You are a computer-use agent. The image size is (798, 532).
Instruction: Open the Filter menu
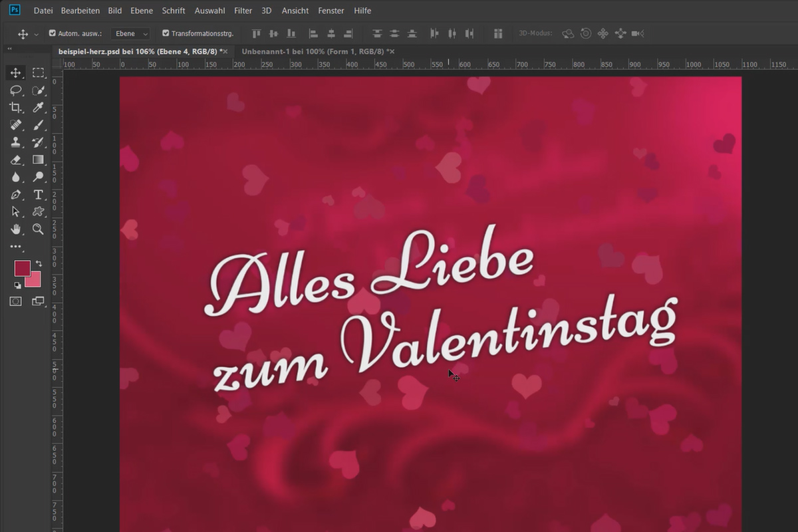243,11
